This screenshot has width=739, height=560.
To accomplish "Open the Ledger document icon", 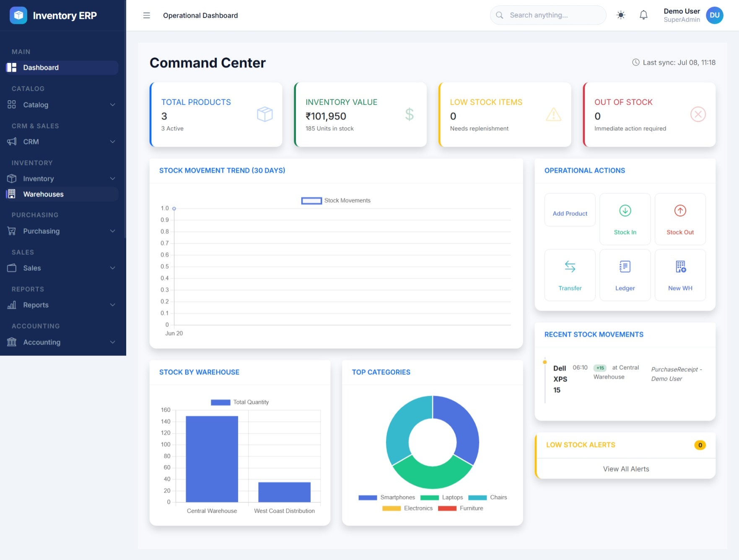I will [625, 267].
